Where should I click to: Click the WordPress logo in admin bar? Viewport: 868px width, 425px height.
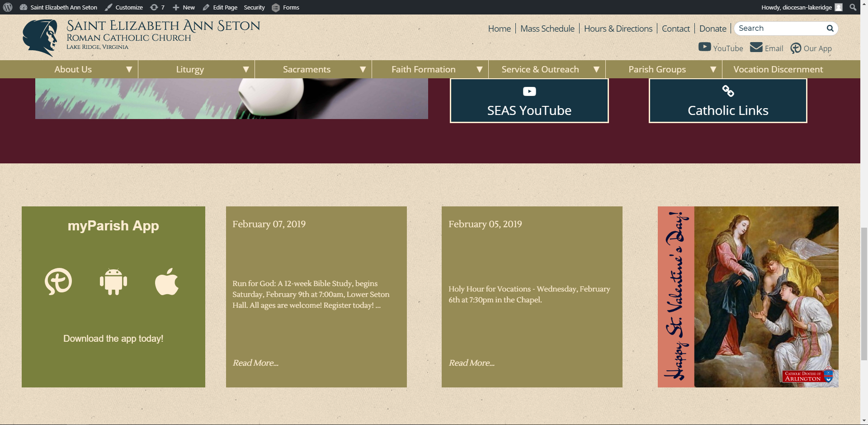click(8, 7)
